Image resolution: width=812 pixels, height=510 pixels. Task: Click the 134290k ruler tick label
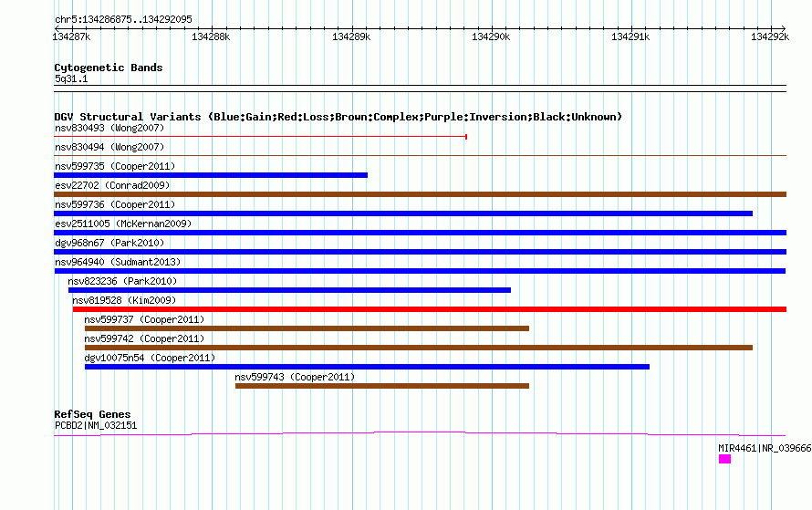point(491,36)
